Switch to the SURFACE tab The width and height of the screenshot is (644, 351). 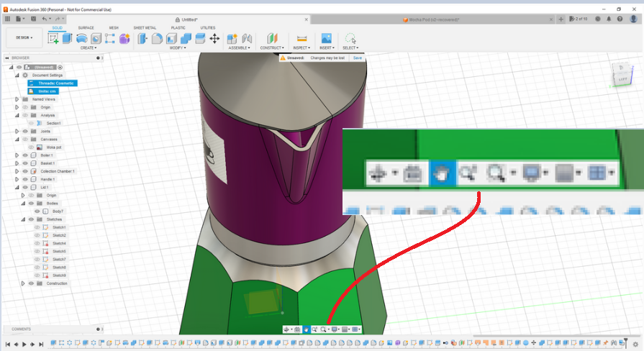pyautogui.click(x=86, y=28)
